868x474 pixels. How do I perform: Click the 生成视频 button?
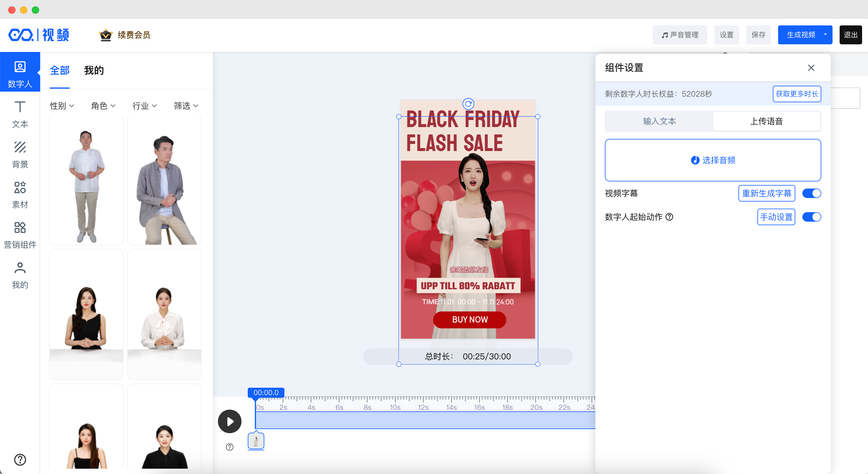(801, 35)
